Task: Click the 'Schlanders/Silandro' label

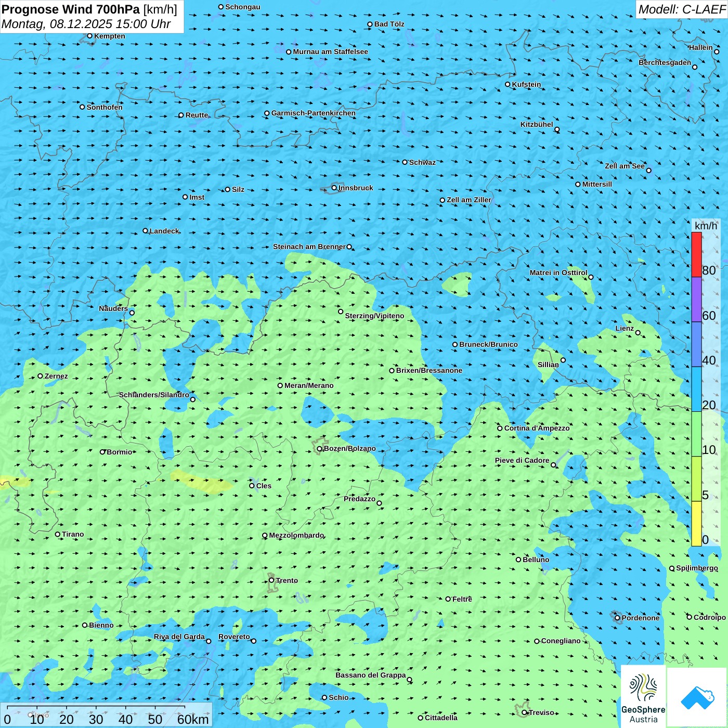Action: coord(154,395)
